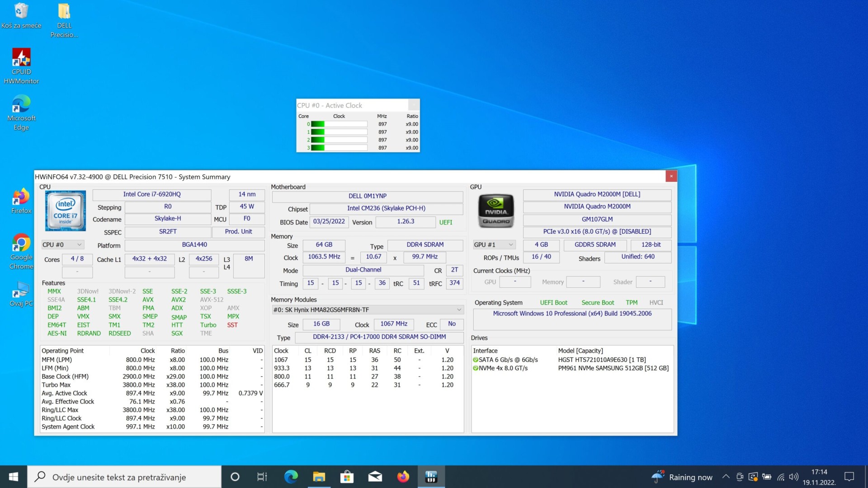Click the Turbo Max operating point row
This screenshot has height=488, width=868.
tap(152, 385)
